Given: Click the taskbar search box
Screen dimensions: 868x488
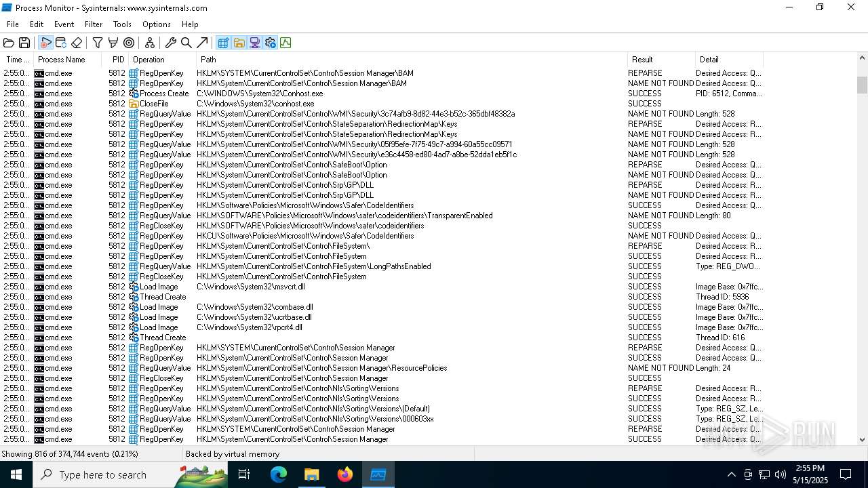Looking at the screenshot, I should click(129, 474).
